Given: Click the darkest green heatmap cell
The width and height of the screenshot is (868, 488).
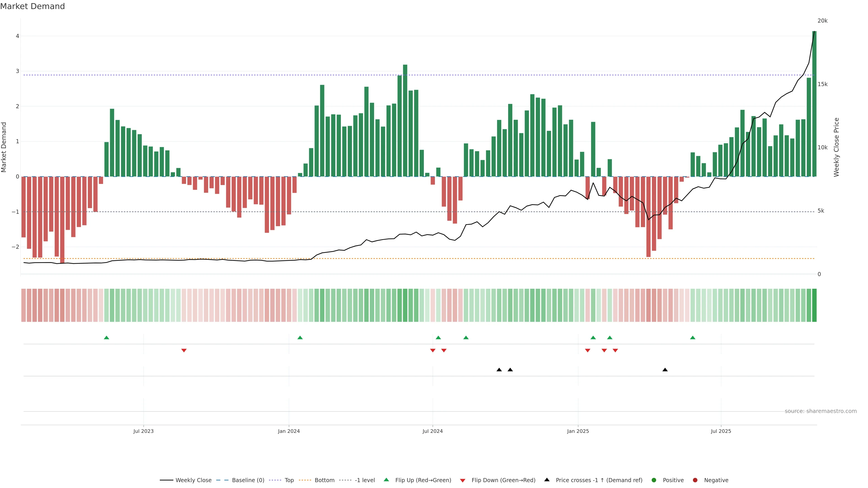Looking at the screenshot, I should pos(814,305).
